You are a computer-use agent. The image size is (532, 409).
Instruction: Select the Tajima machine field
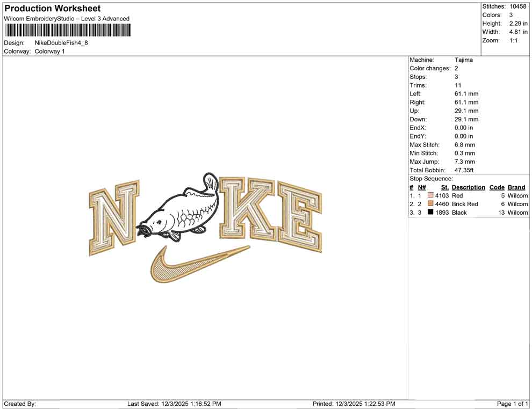pos(465,60)
